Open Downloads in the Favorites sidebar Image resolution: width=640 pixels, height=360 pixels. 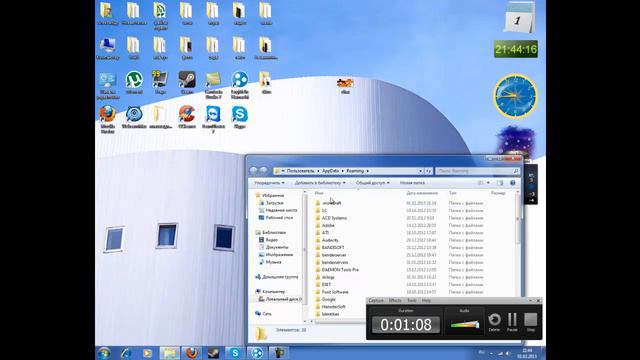pos(274,203)
